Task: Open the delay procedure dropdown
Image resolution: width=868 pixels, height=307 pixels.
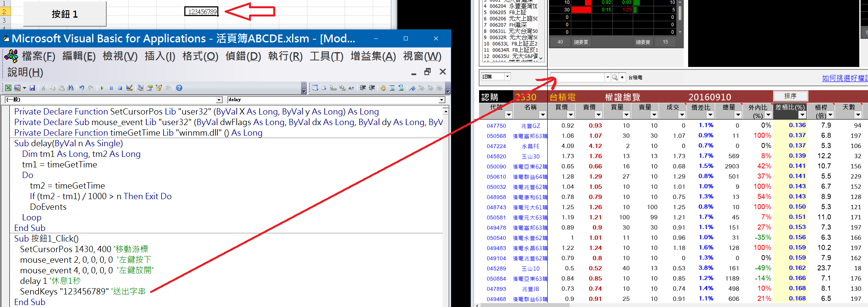Action: click(441, 100)
